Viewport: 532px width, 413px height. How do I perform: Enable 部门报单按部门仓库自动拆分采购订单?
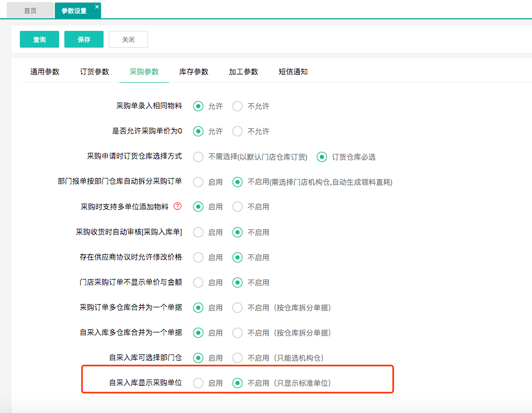click(198, 182)
